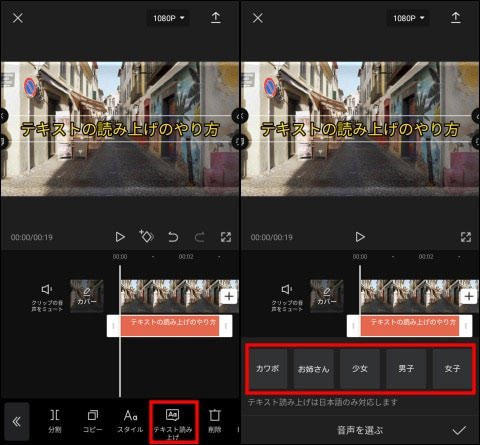Tap the 00:00/00:19 timecode in left screen
The image size is (480, 445).
[32, 237]
